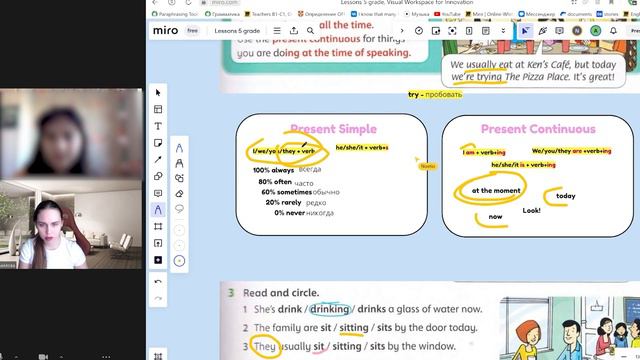Viewport: 640px width, 360px height.
Task: Pick the selected yellow pen color circle
Action: click(x=179, y=261)
